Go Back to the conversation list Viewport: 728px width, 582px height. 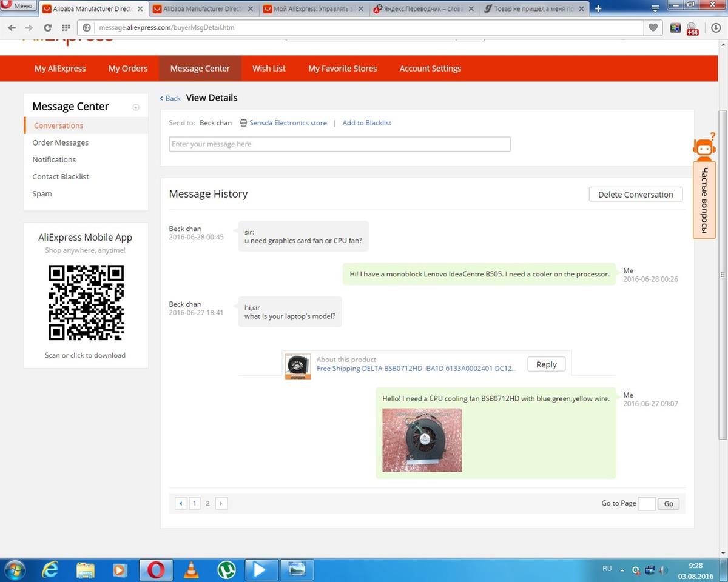[170, 98]
